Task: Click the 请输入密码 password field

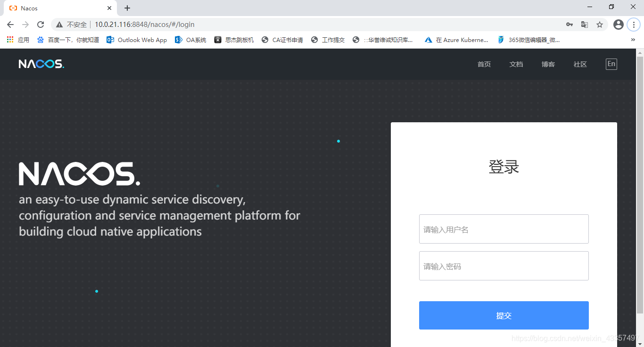Action: (x=504, y=266)
